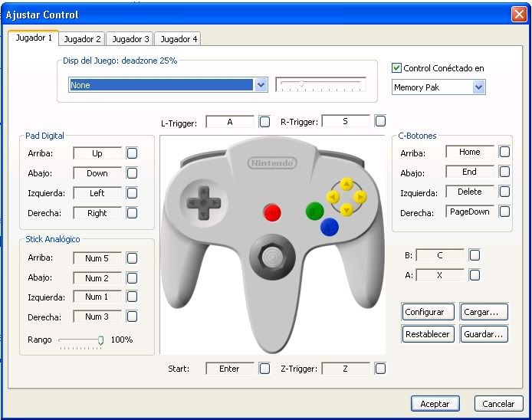Tick the checkbox next to B button field
The image size is (532, 420).
tap(475, 254)
